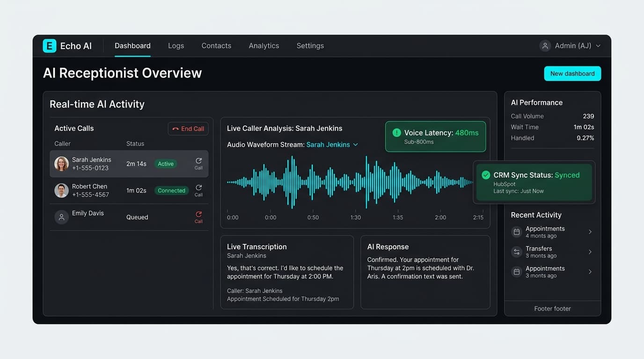This screenshot has width=644, height=359.
Task: Click the phone number +1-555-0123
Action: coord(90,168)
